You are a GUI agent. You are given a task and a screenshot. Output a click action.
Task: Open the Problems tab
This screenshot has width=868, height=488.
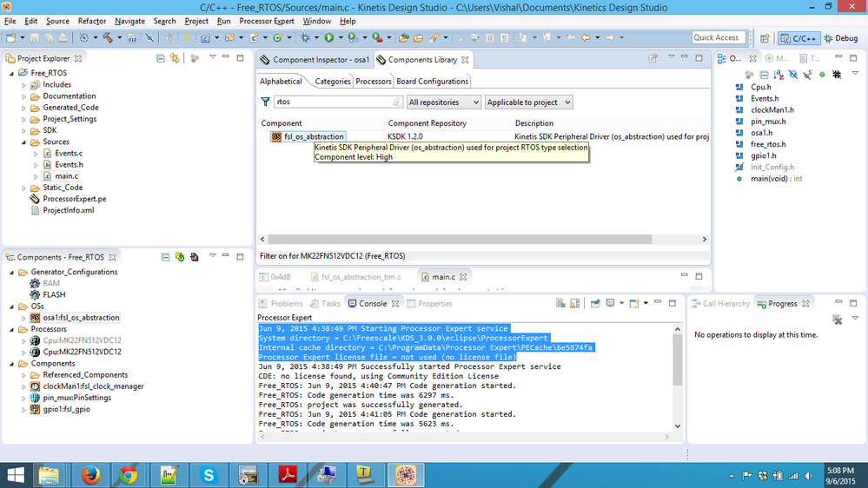(281, 304)
